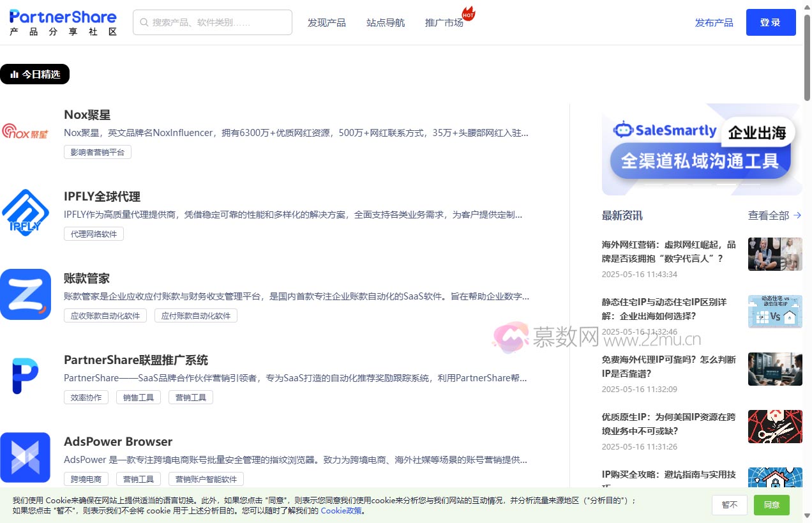Click the PartnerShare logo in the header
Image resolution: width=812 pixels, height=523 pixels.
click(x=63, y=22)
